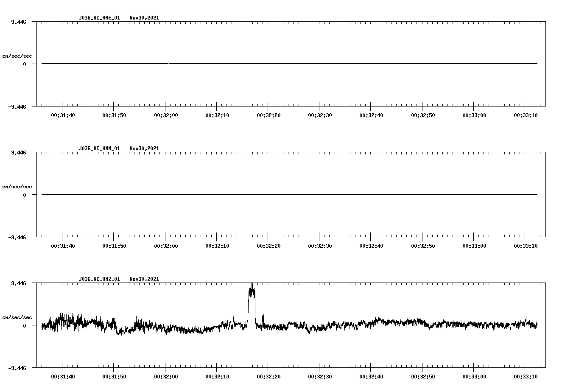
Task: Select the 00:32:00 time label under HNZ plot
Action: pos(165,376)
